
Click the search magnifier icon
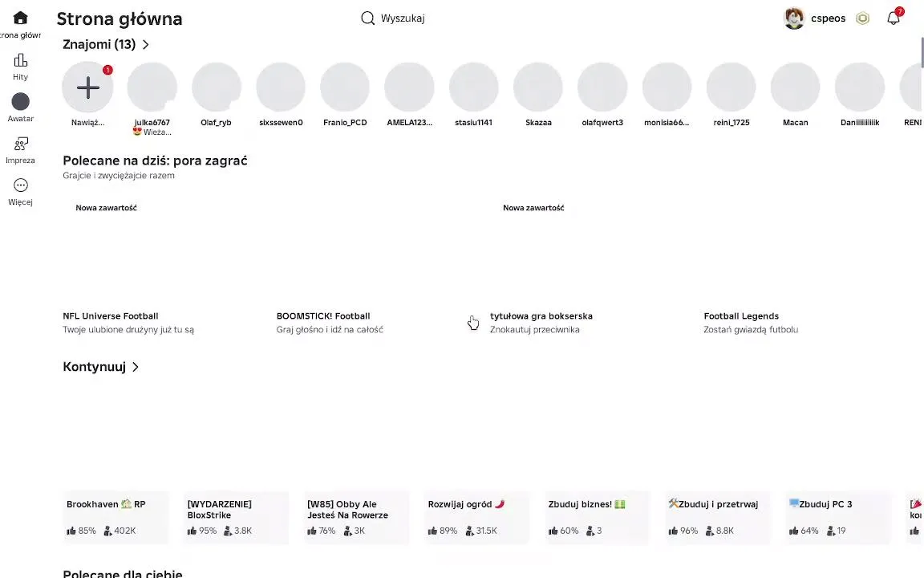(x=367, y=18)
